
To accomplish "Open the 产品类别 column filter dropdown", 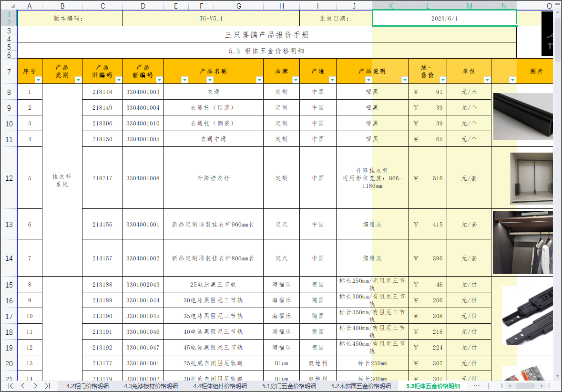I will tap(78, 80).
